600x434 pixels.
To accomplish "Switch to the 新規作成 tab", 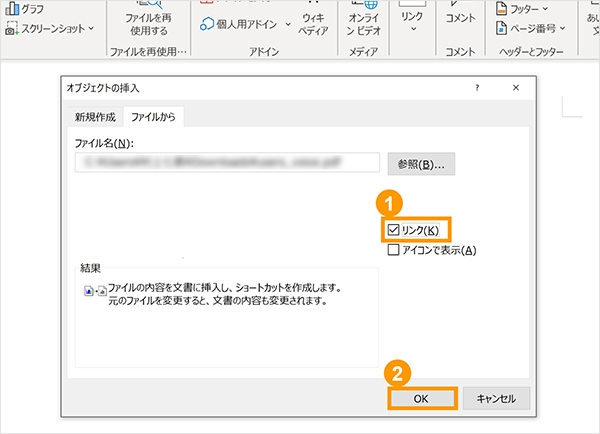I will tap(95, 117).
